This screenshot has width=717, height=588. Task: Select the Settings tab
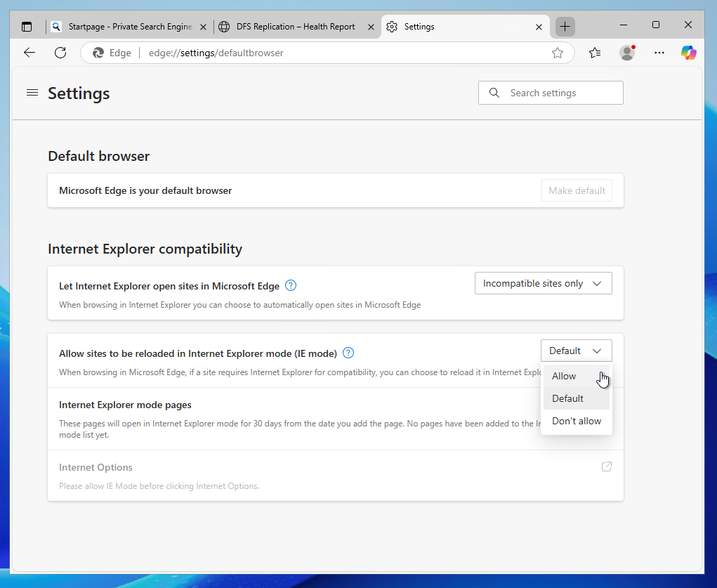pyautogui.click(x=465, y=27)
